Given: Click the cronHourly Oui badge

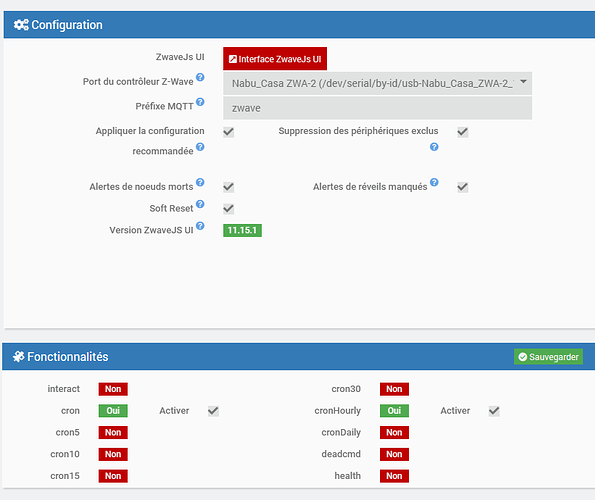Looking at the screenshot, I should (x=394, y=411).
